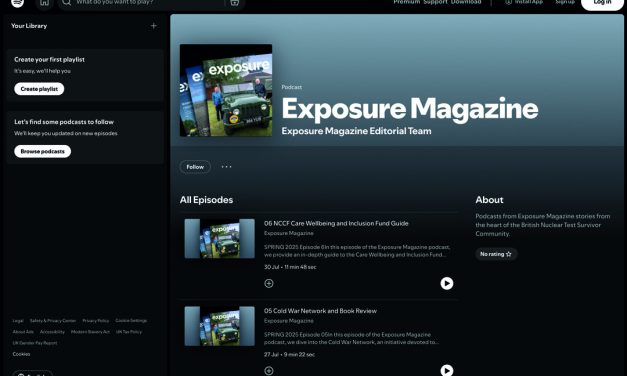Image resolution: width=627 pixels, height=376 pixels.
Task: Click Install App
Action: pos(524,2)
